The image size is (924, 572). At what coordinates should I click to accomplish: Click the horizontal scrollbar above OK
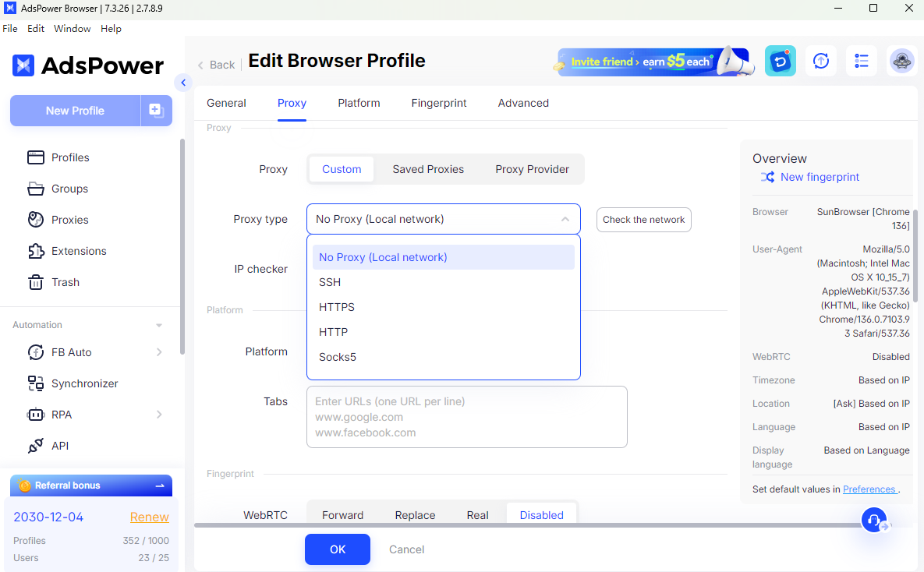pyautogui.click(x=529, y=525)
